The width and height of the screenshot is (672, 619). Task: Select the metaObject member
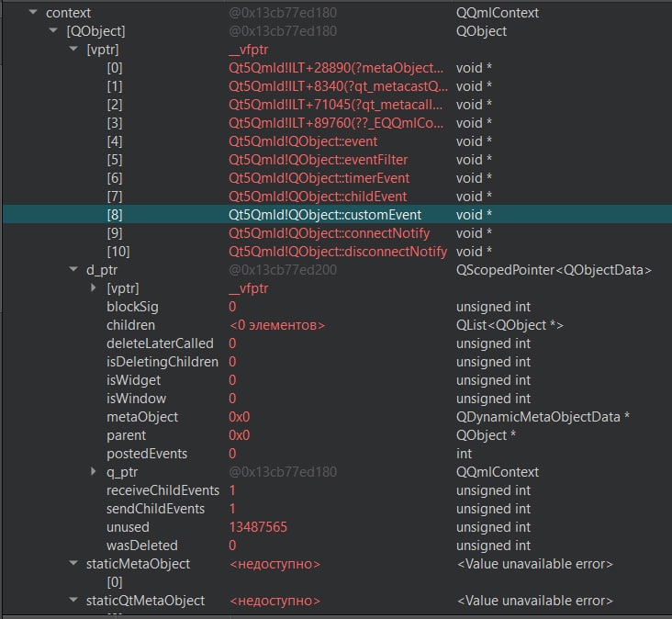tap(142, 417)
